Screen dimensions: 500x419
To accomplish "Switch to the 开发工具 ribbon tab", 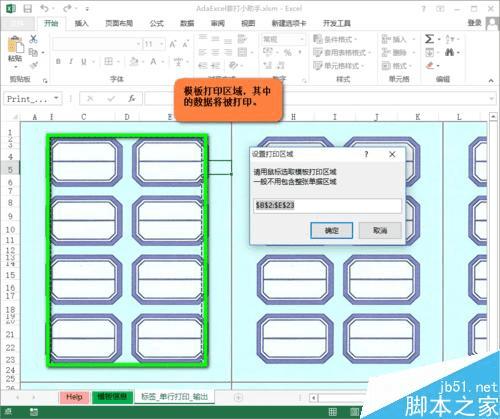I will click(337, 23).
